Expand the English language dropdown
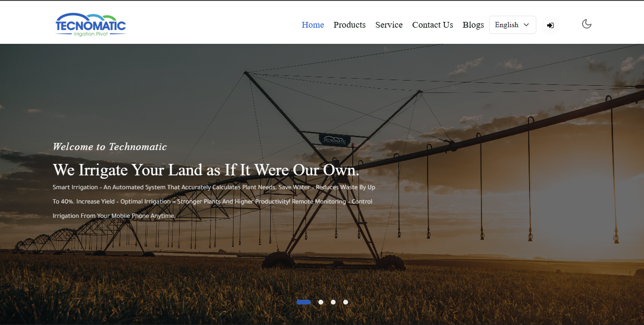Screen dimensions: 644x325 pyautogui.click(x=512, y=25)
